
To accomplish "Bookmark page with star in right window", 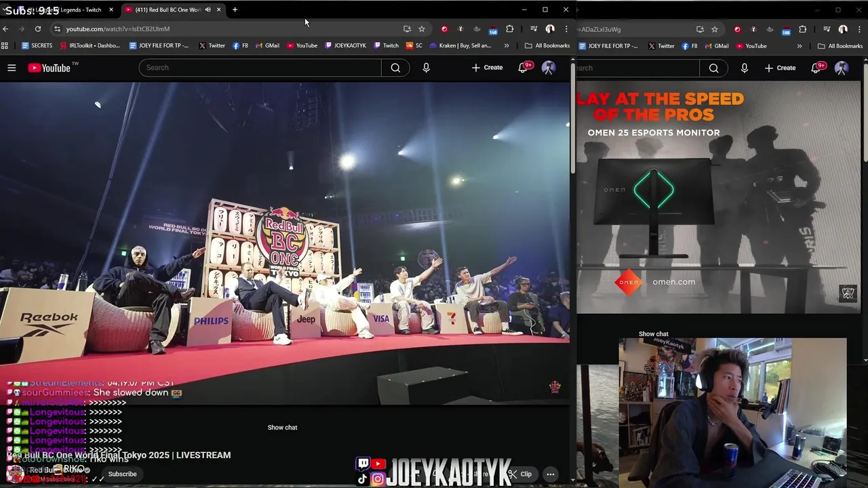I will [715, 29].
